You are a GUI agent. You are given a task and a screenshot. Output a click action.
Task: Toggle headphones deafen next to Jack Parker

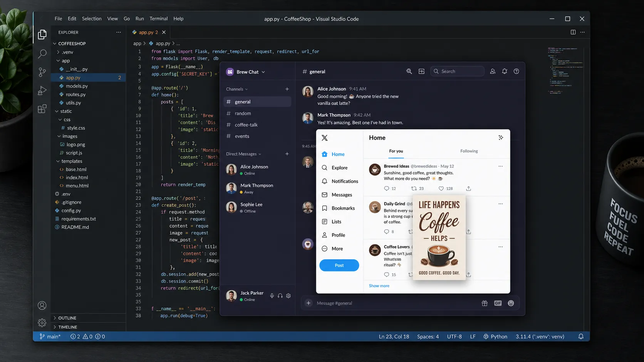click(x=280, y=296)
